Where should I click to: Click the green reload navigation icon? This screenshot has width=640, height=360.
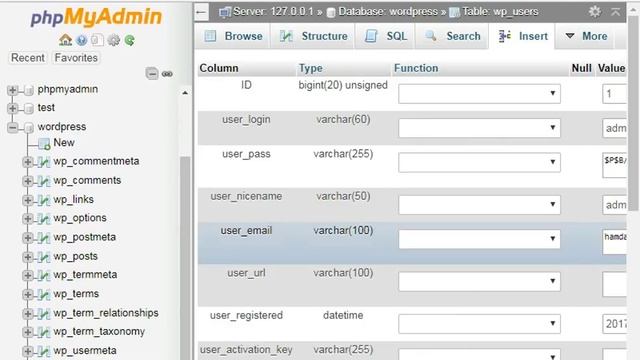[130, 40]
